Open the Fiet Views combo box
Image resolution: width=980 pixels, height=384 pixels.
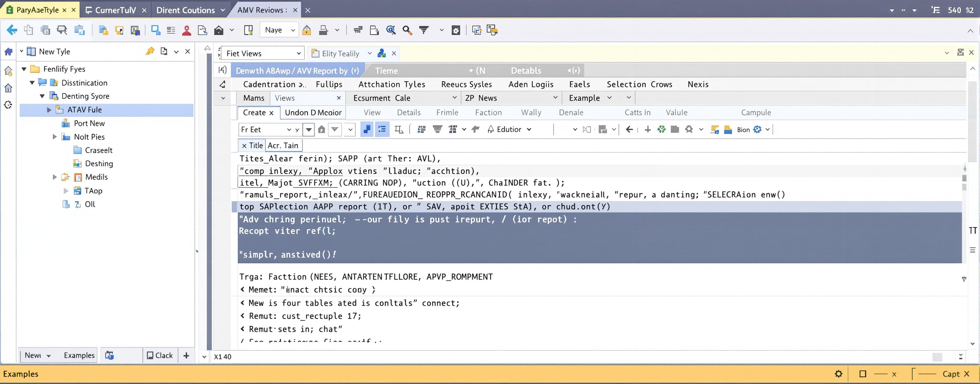262,53
